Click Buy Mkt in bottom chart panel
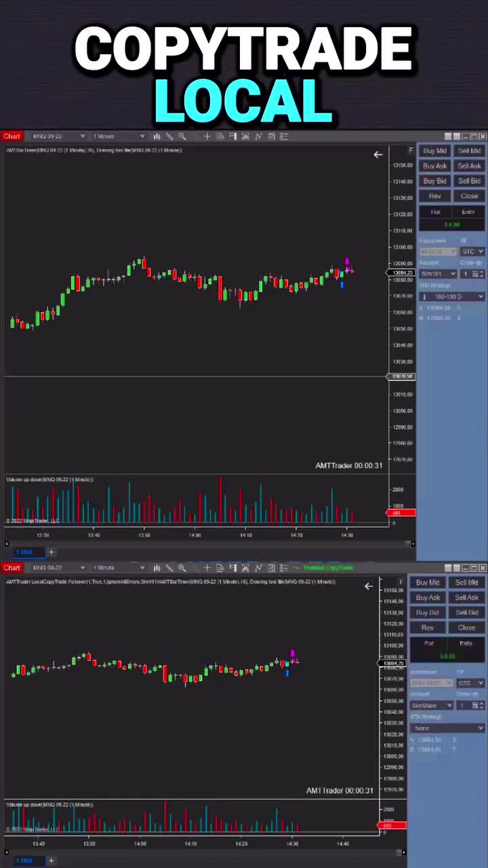488x868 pixels. point(428,583)
